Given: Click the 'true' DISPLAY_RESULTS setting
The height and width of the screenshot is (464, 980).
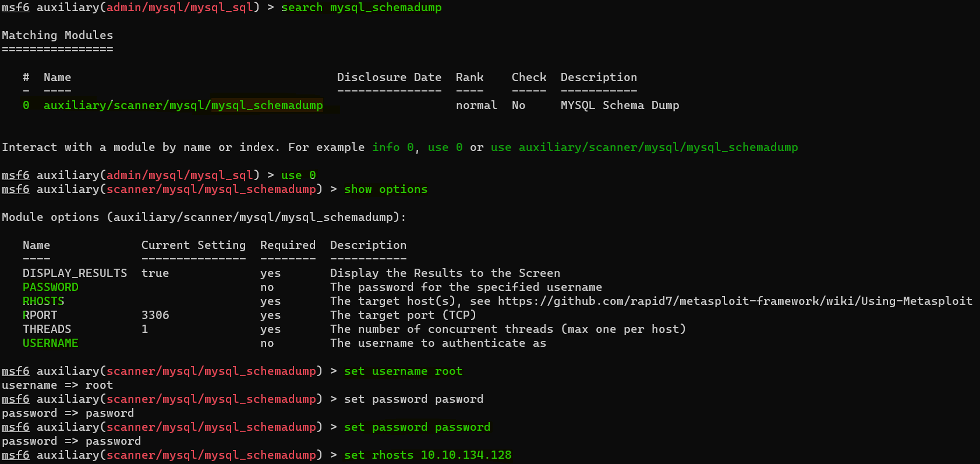Looking at the screenshot, I should point(155,273).
